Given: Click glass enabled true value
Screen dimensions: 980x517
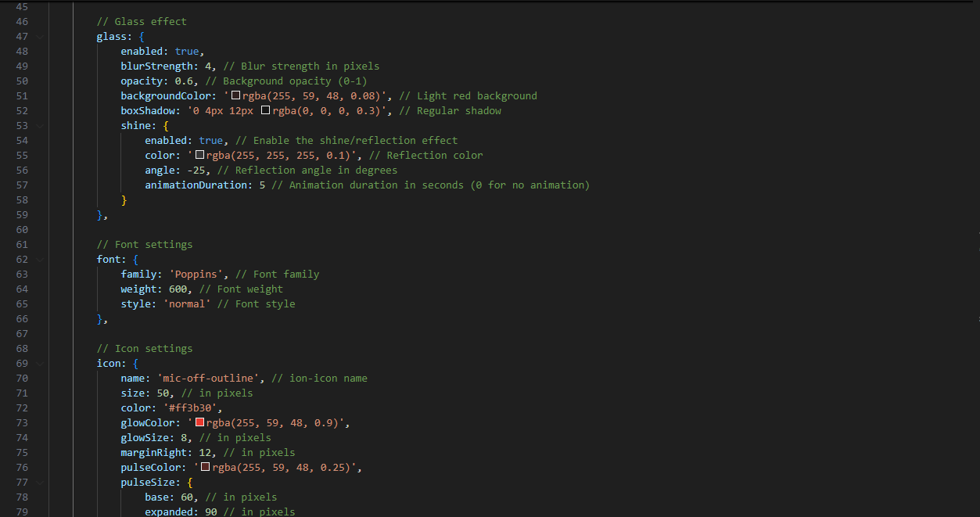Looking at the screenshot, I should point(187,52).
